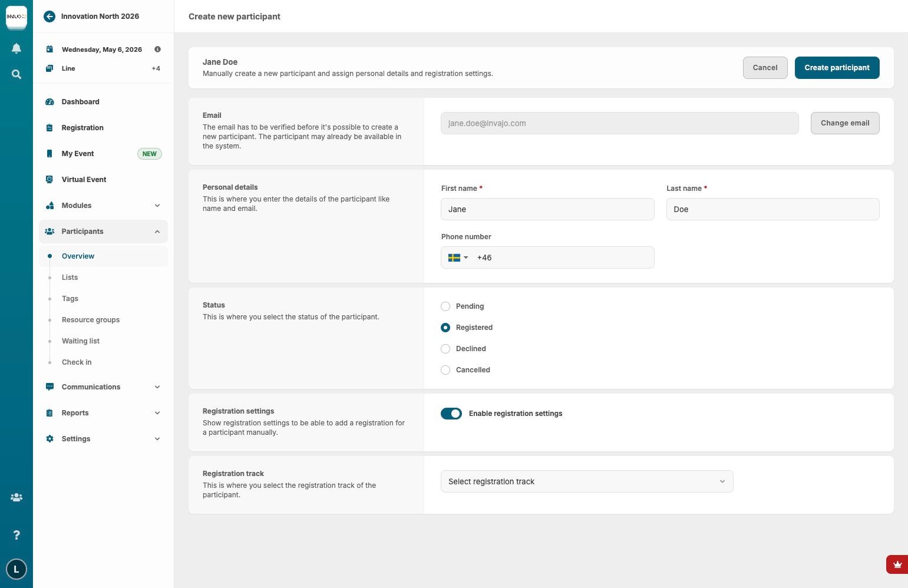
Task: Disable the Enable registration settings toggle
Action: click(x=451, y=414)
